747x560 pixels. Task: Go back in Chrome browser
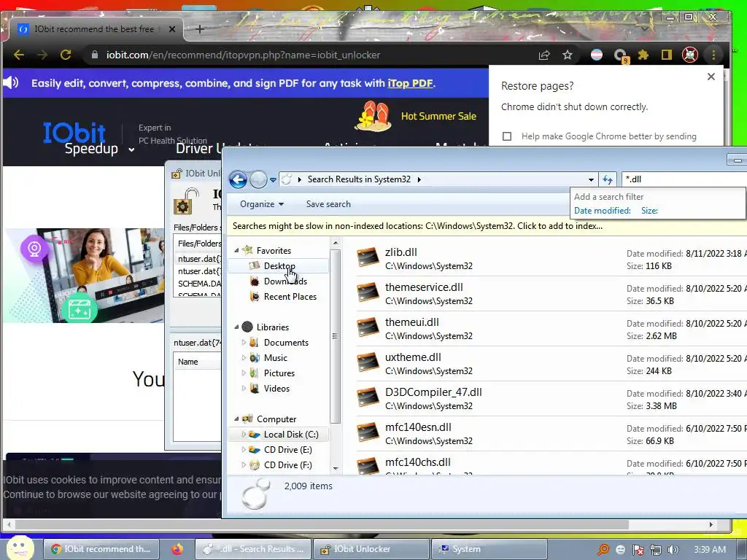point(19,55)
